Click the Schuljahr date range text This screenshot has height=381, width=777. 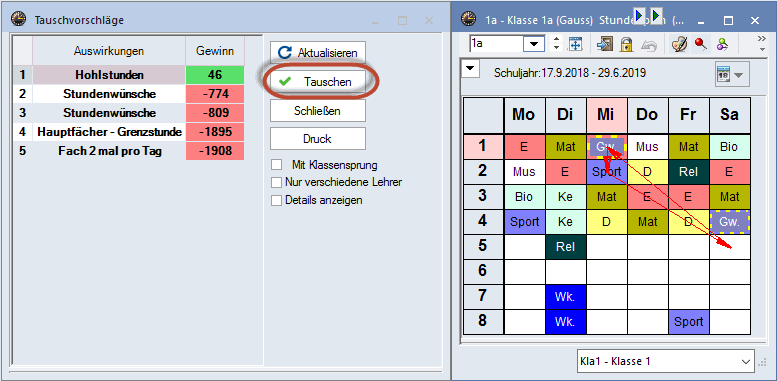coord(570,73)
